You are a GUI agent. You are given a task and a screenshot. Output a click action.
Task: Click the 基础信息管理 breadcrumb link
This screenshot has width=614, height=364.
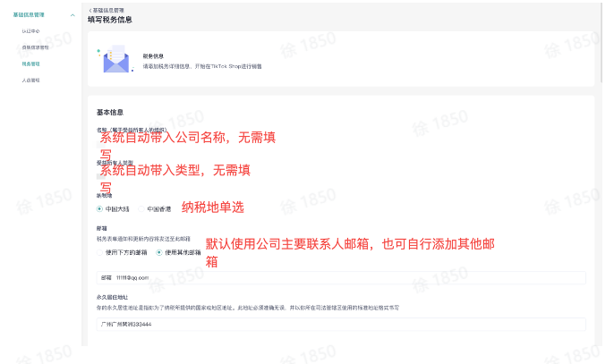pyautogui.click(x=107, y=9)
